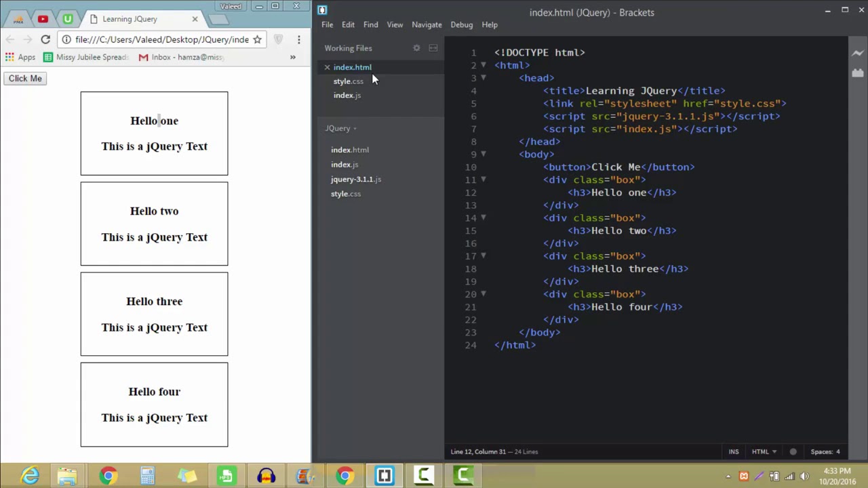Collapse the body tag fold on line 9

[x=484, y=154]
